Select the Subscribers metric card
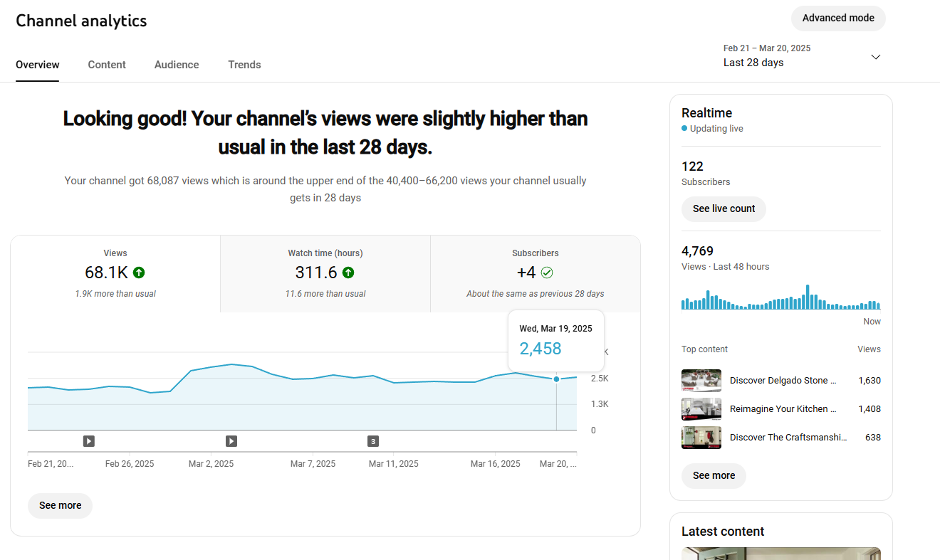The width and height of the screenshot is (940, 560). point(536,274)
